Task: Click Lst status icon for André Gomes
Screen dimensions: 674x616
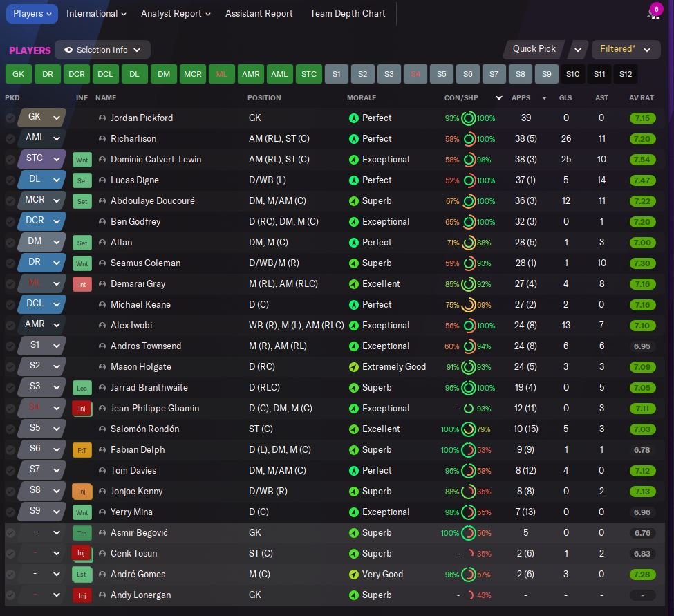Action: [x=82, y=575]
